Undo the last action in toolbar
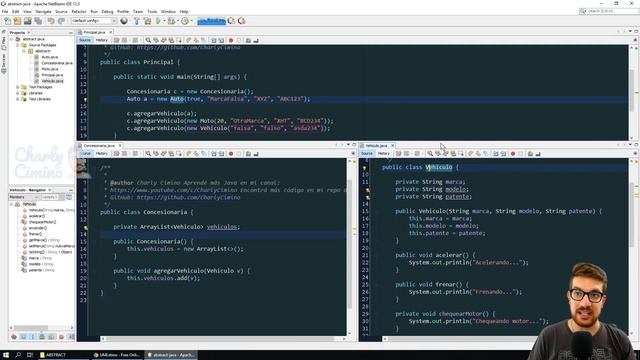640x360 pixels. [51, 21]
